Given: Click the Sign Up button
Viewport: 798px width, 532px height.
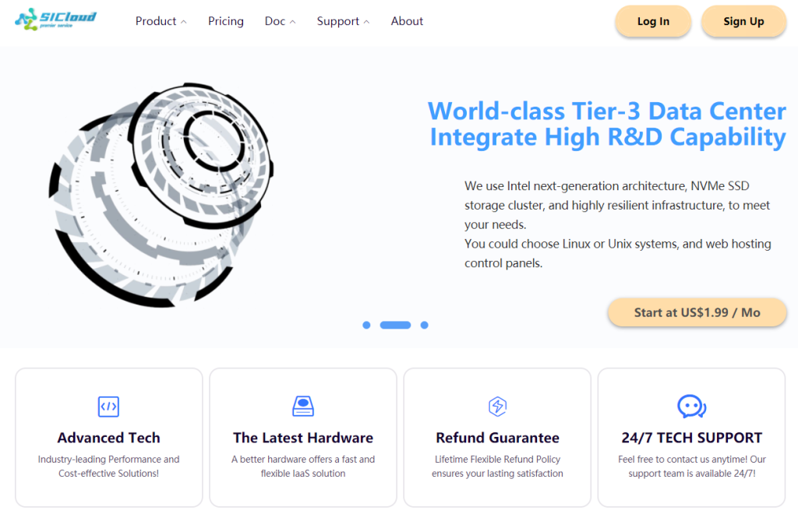Looking at the screenshot, I should (x=743, y=21).
